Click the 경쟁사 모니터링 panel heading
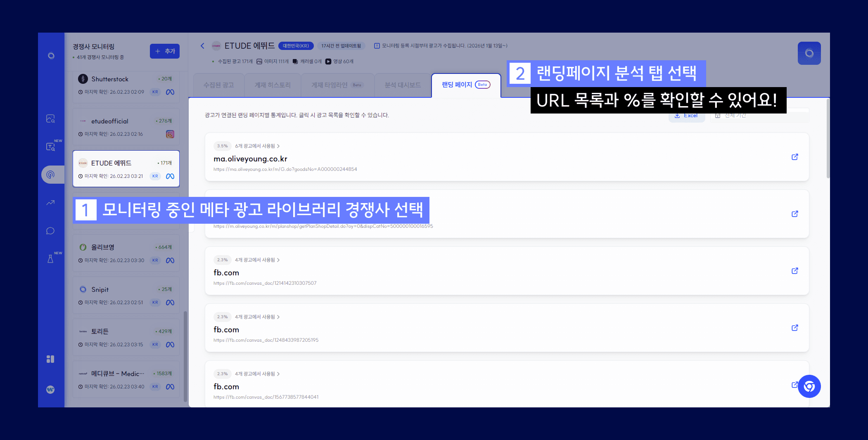The image size is (868, 440). 93,47
